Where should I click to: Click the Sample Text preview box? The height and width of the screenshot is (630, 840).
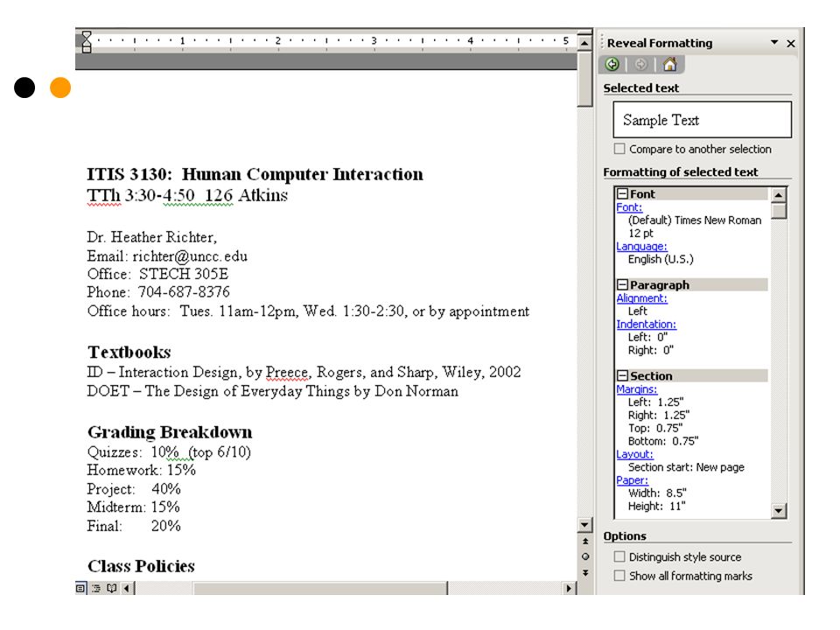point(702,120)
